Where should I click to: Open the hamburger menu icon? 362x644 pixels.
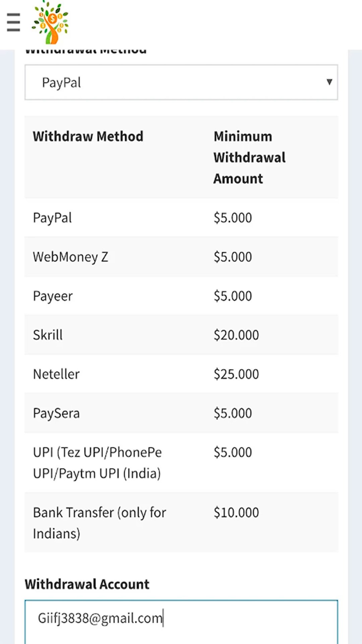click(x=13, y=22)
